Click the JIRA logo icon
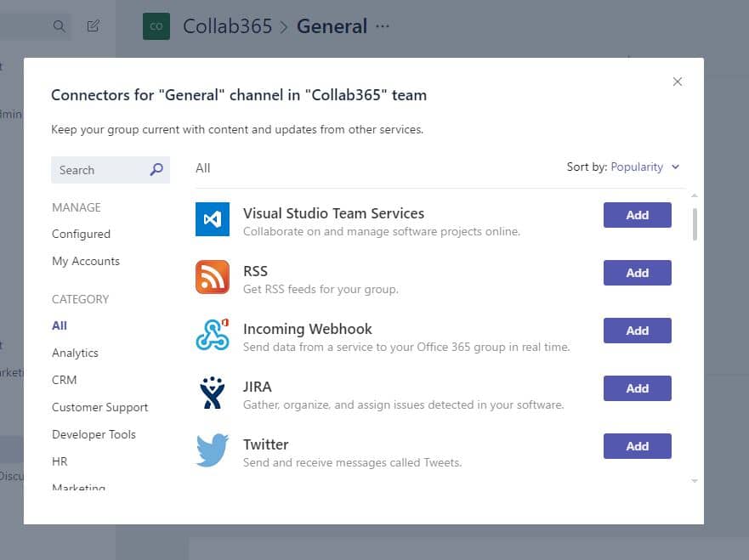 (212, 393)
